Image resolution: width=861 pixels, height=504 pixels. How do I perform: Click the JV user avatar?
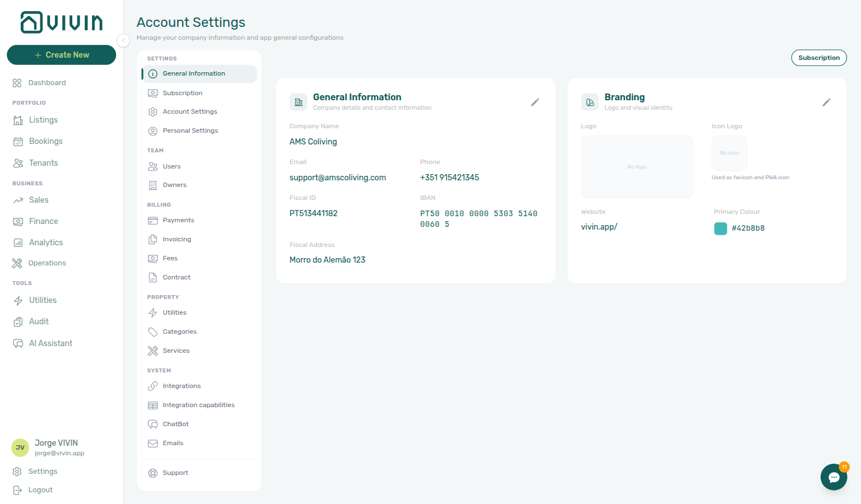point(20,447)
